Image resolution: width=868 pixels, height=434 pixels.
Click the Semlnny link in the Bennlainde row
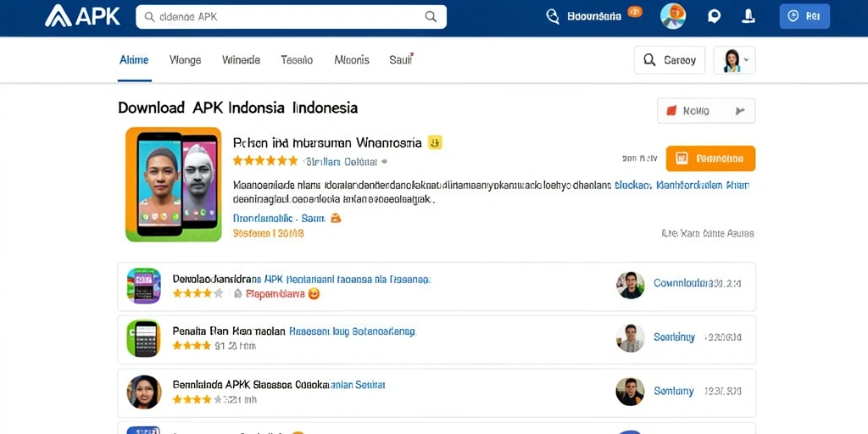point(674,391)
